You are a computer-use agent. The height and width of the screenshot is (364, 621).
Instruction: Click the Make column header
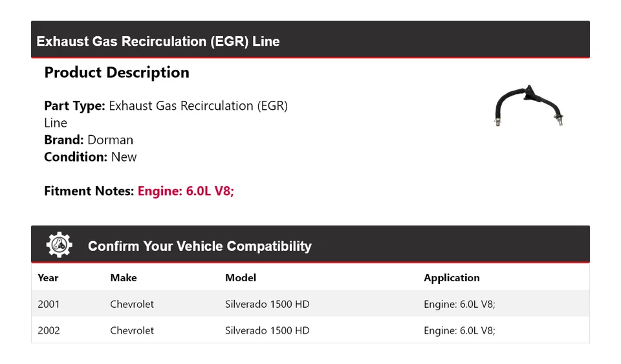tap(124, 278)
